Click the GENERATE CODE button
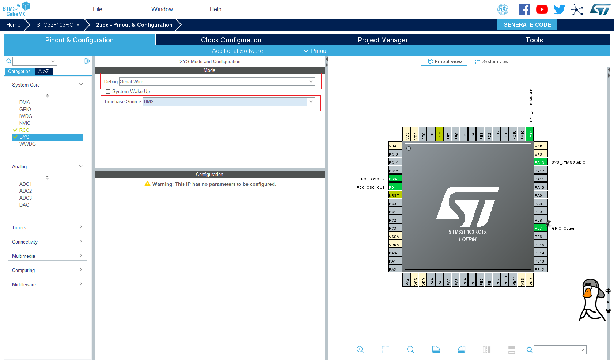614x364 pixels. pos(527,24)
